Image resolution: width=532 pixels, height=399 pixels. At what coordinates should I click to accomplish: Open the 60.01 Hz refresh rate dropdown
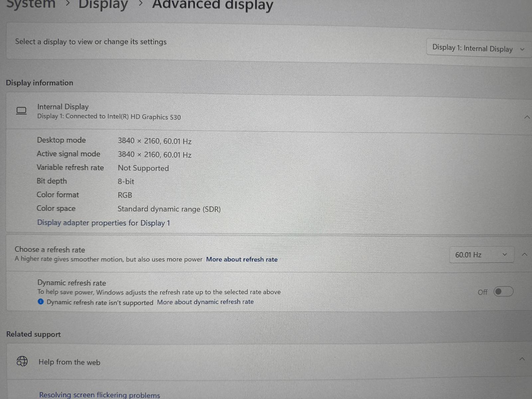pyautogui.click(x=481, y=255)
